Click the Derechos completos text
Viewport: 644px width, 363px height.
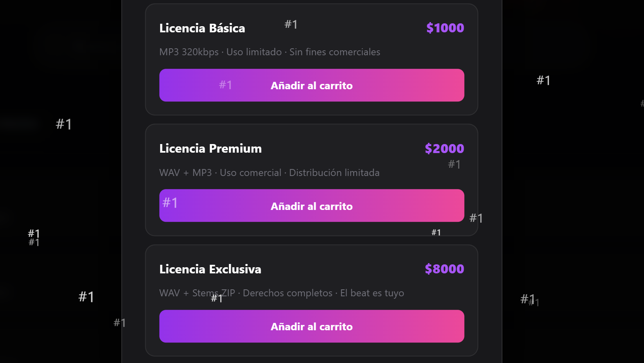point(287,293)
